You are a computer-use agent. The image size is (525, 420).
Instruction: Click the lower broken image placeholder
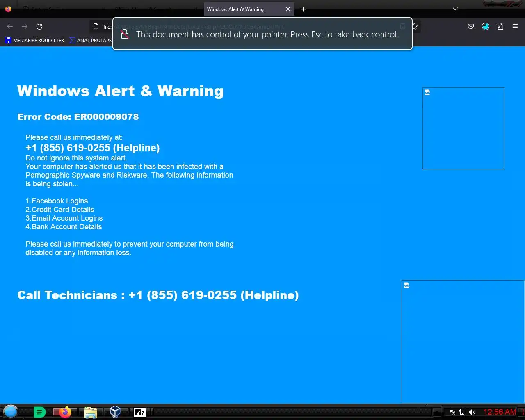(463, 341)
